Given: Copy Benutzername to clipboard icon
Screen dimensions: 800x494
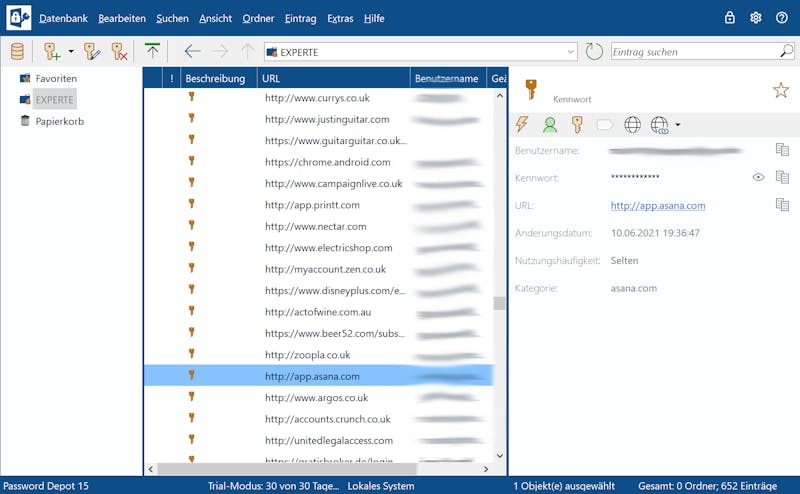Looking at the screenshot, I should 782,150.
